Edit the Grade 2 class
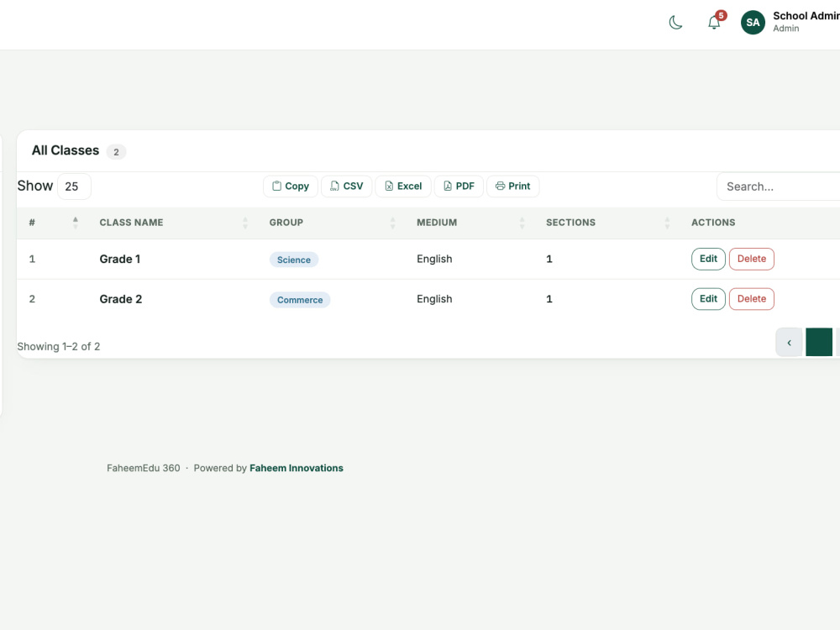The height and width of the screenshot is (630, 840). [x=708, y=299]
